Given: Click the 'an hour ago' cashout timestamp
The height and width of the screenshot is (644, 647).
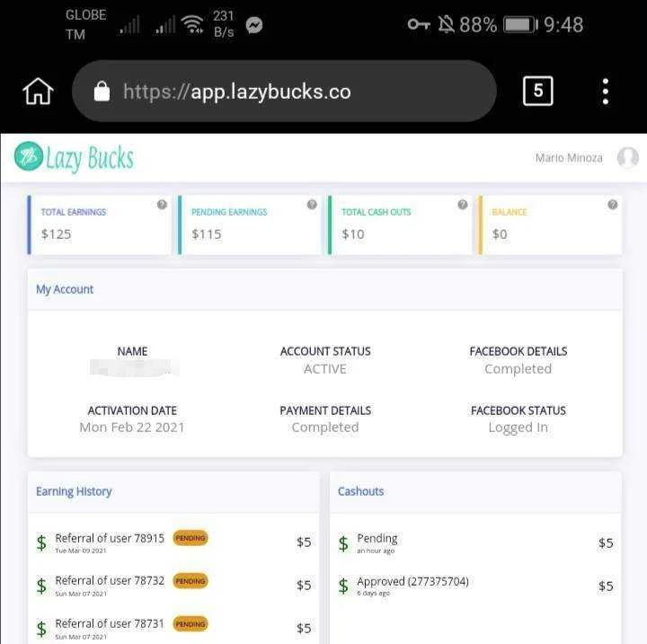Looking at the screenshot, I should 376,551.
